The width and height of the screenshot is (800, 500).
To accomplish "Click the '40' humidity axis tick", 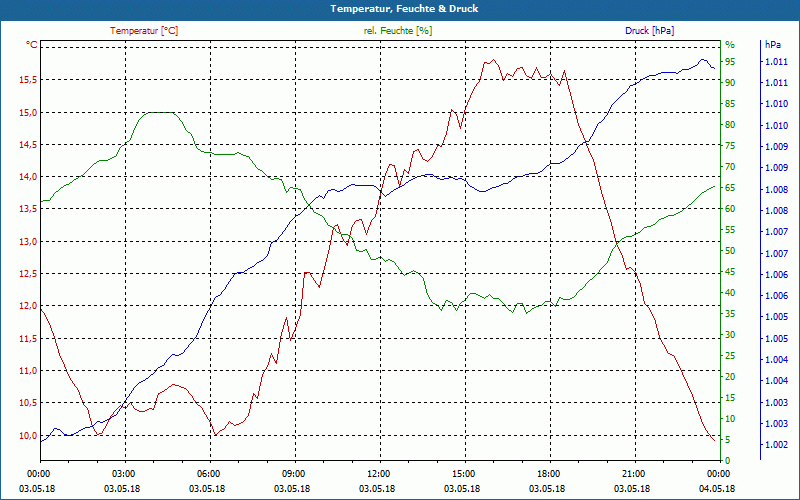I will (x=730, y=293).
